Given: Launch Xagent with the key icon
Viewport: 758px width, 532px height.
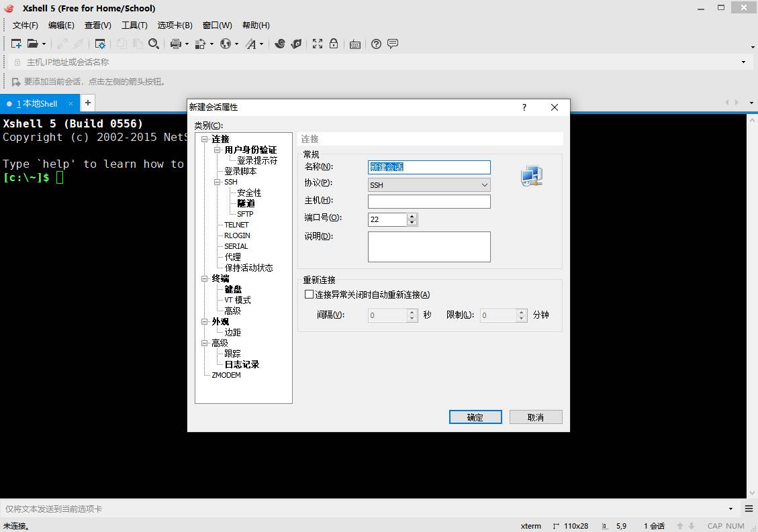Looking at the screenshot, I should [x=296, y=44].
